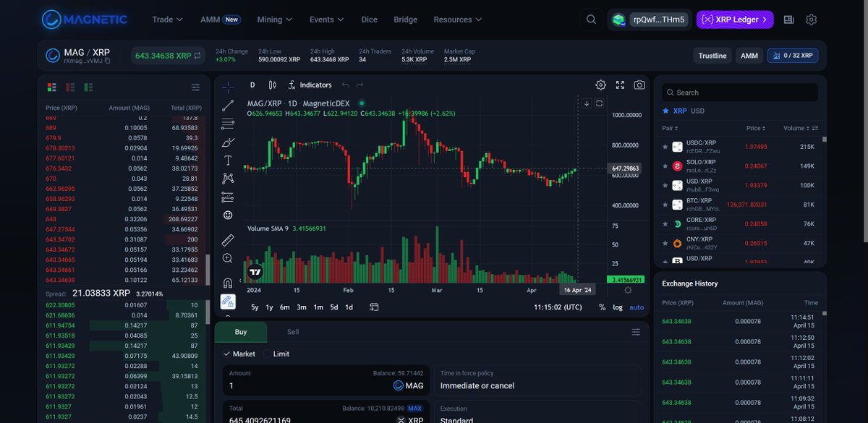
Task: Switch to the Buy tab
Action: pos(241,332)
